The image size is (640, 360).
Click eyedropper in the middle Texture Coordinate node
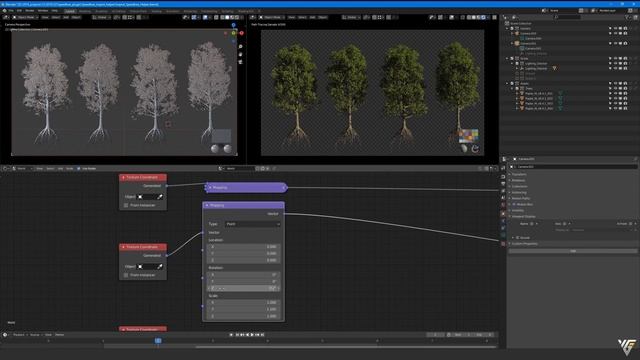click(x=160, y=267)
